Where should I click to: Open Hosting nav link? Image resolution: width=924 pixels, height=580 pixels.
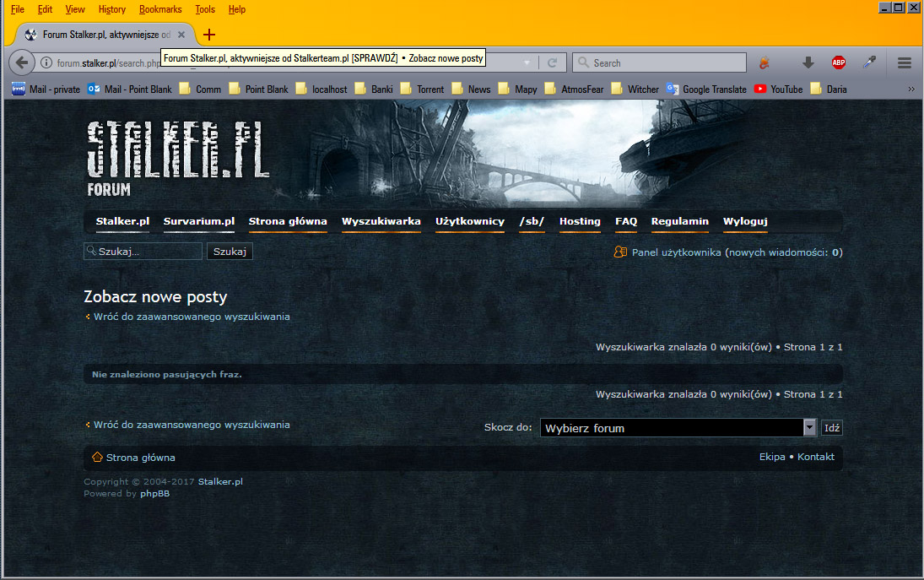(580, 222)
